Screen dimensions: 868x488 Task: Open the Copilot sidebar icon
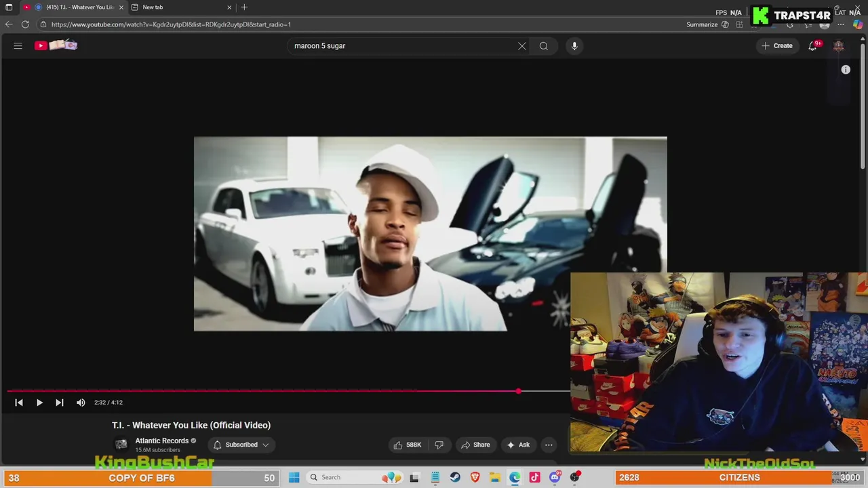point(858,24)
